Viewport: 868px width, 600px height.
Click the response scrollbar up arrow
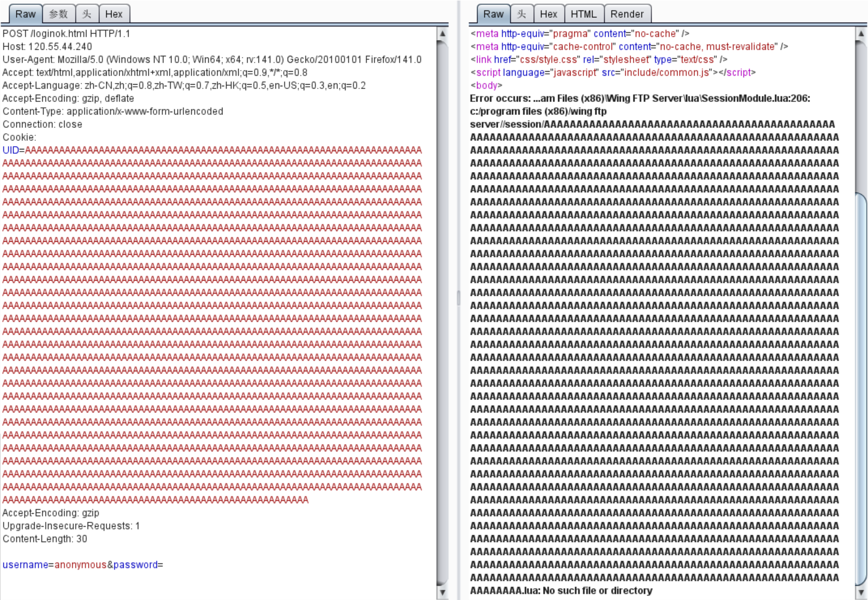click(860, 32)
